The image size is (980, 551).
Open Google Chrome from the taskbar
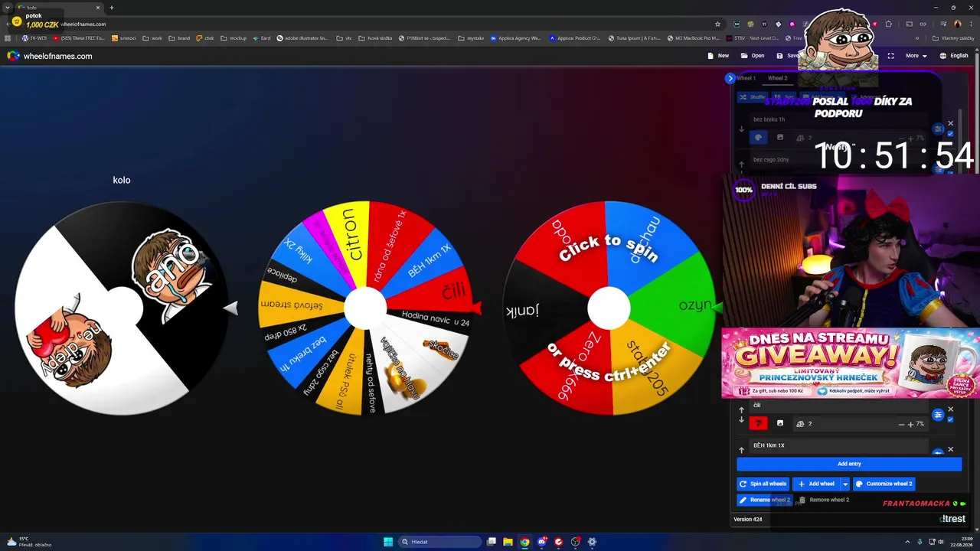pos(524,542)
